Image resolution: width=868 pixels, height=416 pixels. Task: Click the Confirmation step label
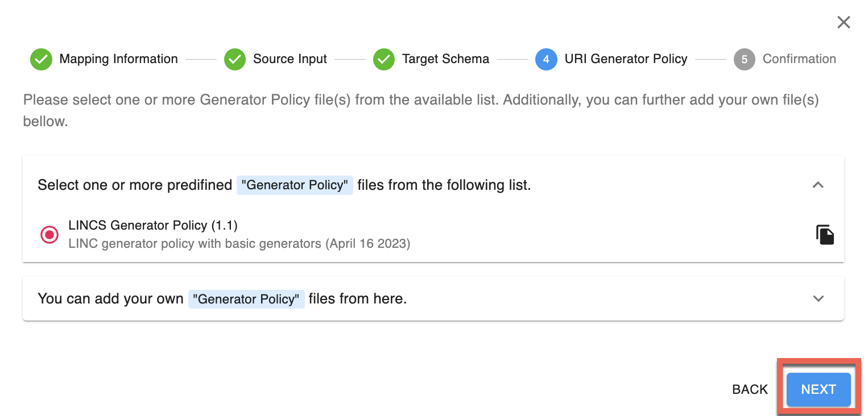coord(799,59)
